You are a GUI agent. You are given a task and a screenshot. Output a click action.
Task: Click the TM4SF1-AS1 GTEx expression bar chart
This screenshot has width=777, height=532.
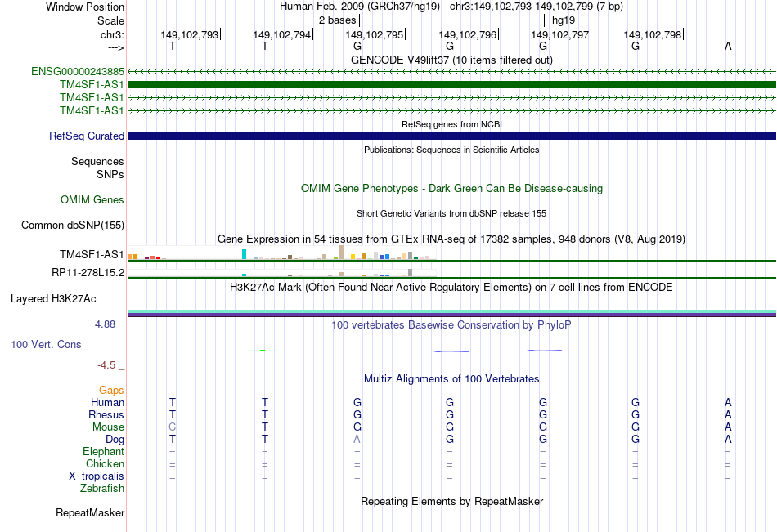click(x=281, y=253)
